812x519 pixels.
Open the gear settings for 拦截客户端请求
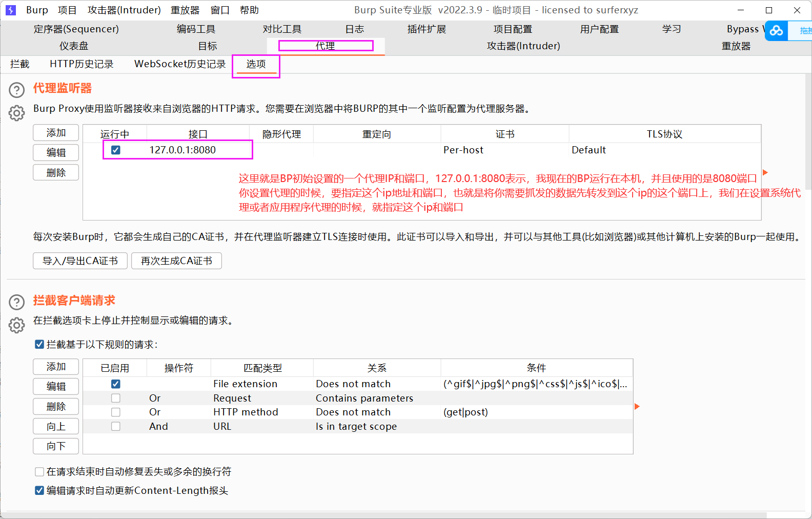click(x=16, y=325)
